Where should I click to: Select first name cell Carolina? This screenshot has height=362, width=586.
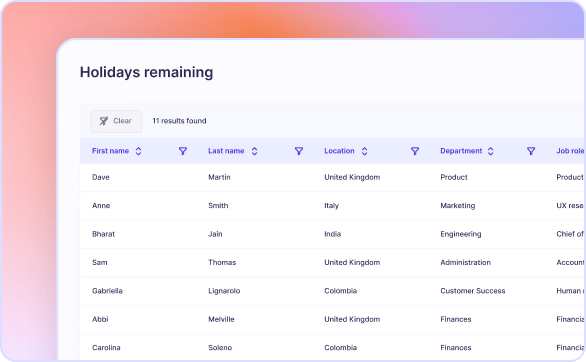pyautogui.click(x=106, y=348)
